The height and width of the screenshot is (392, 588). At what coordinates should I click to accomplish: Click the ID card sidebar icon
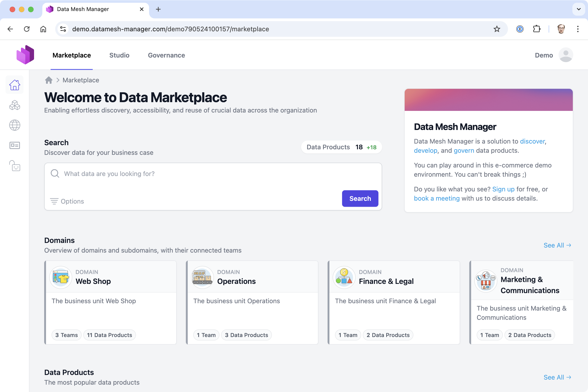click(15, 145)
